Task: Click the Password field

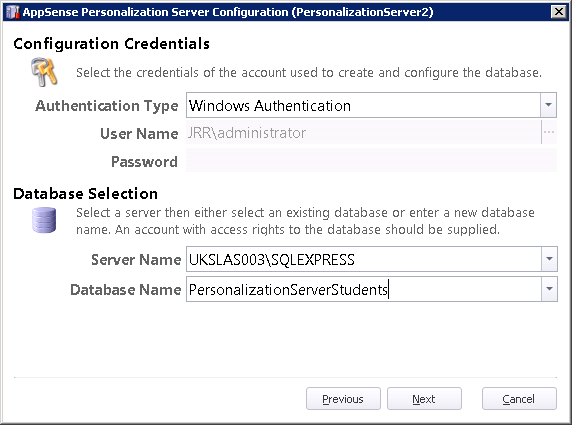Action: tap(371, 161)
